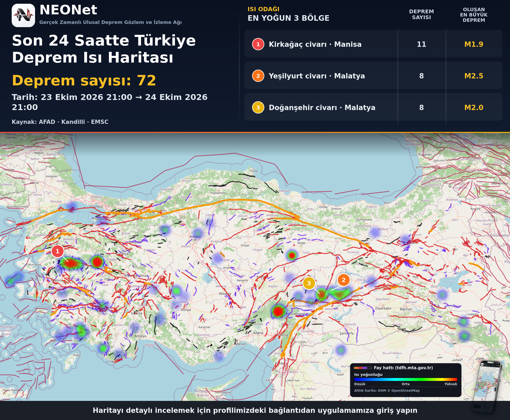Select map marker 2 near Malatya
Image resolution: width=510 pixels, height=420 pixels.
coord(343,280)
